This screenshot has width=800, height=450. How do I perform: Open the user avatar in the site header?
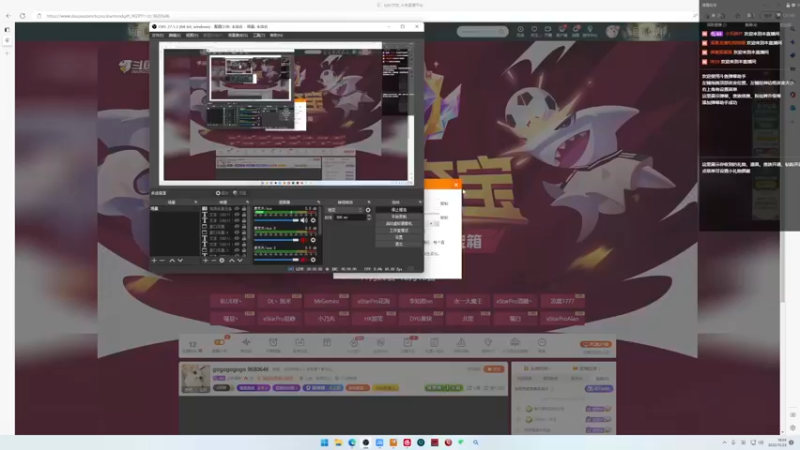612,31
